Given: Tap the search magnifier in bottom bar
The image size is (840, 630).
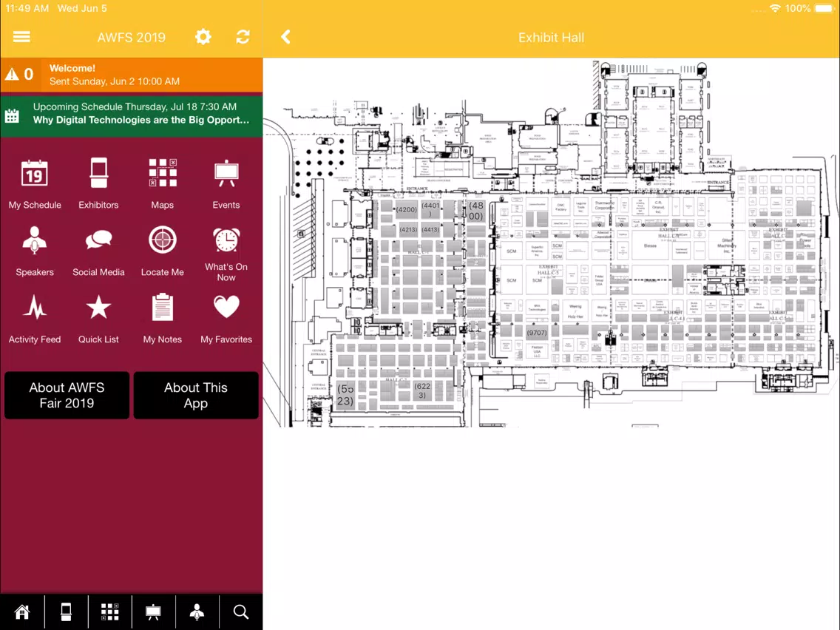Looking at the screenshot, I should pos(241,612).
